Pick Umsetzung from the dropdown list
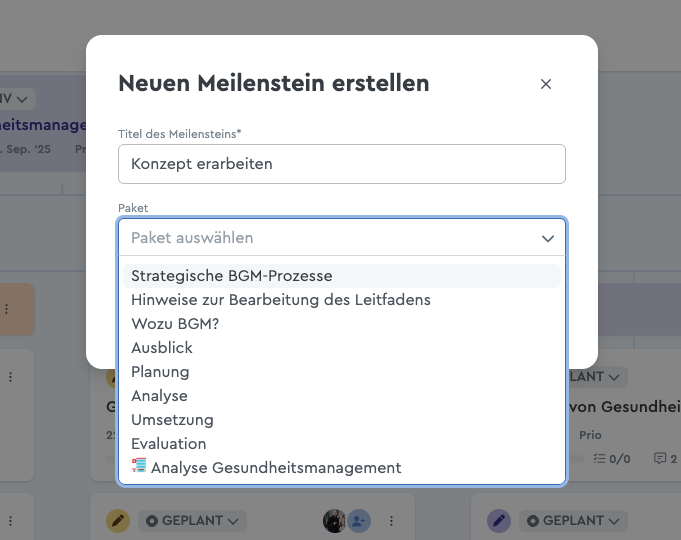Image resolution: width=681 pixels, height=540 pixels. click(172, 420)
